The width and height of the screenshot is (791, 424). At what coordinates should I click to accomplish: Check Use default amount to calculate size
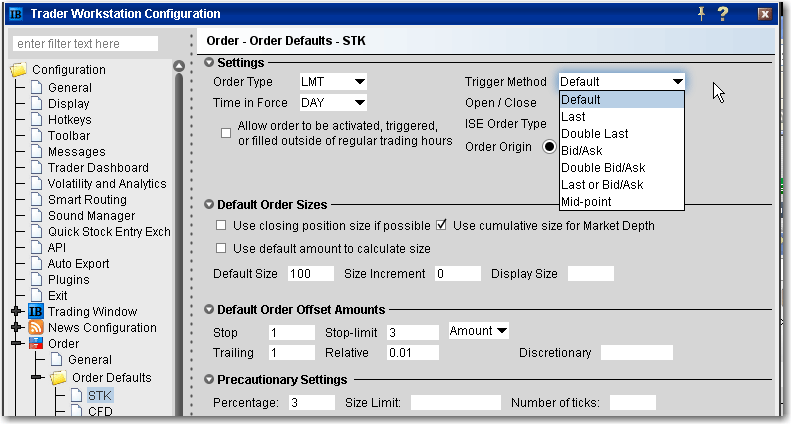tap(221, 248)
